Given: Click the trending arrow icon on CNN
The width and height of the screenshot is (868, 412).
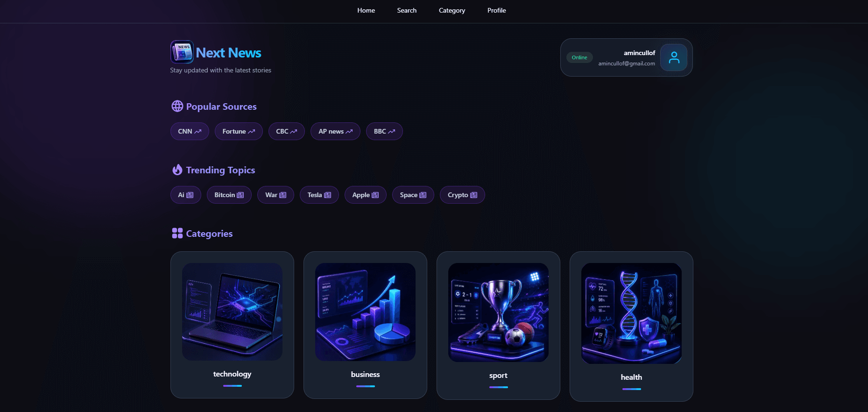Looking at the screenshot, I should point(198,131).
